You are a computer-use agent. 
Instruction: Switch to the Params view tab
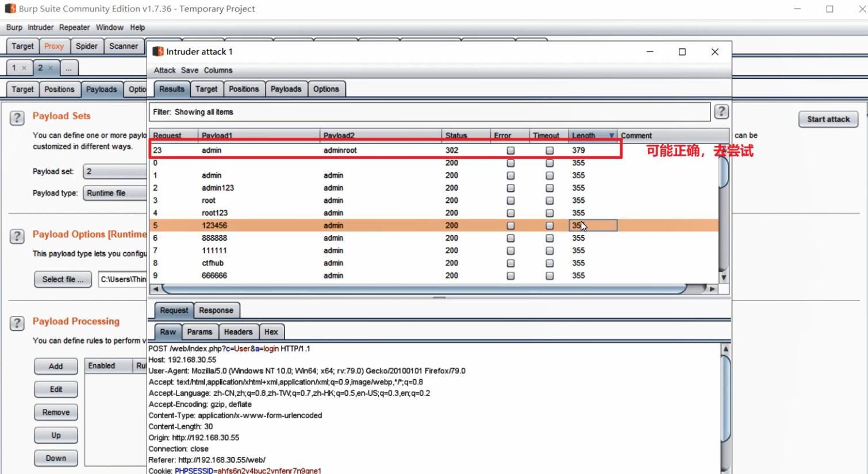199,332
